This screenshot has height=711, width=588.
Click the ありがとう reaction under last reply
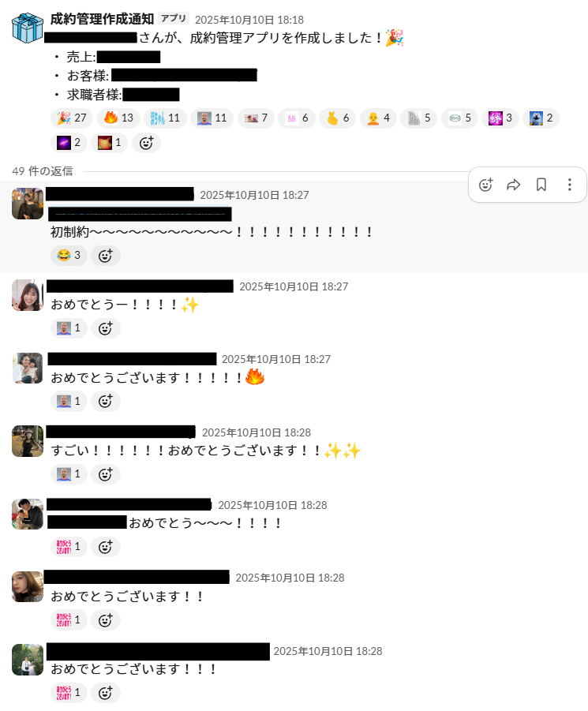(x=69, y=692)
